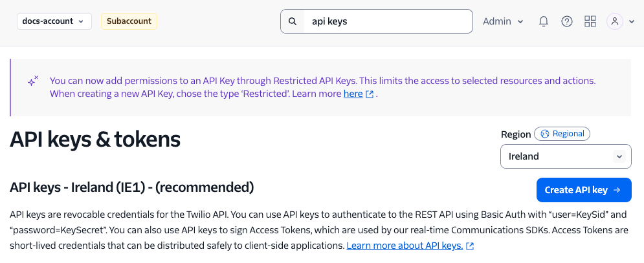This screenshot has height=263, width=644.
Task: Click the search magnifier icon
Action: point(293,21)
